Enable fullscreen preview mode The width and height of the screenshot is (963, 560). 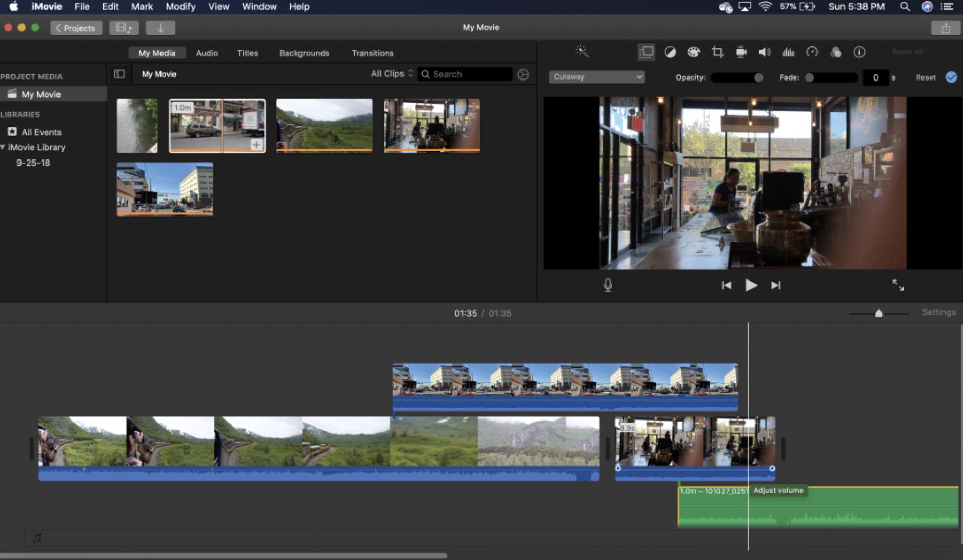point(897,285)
